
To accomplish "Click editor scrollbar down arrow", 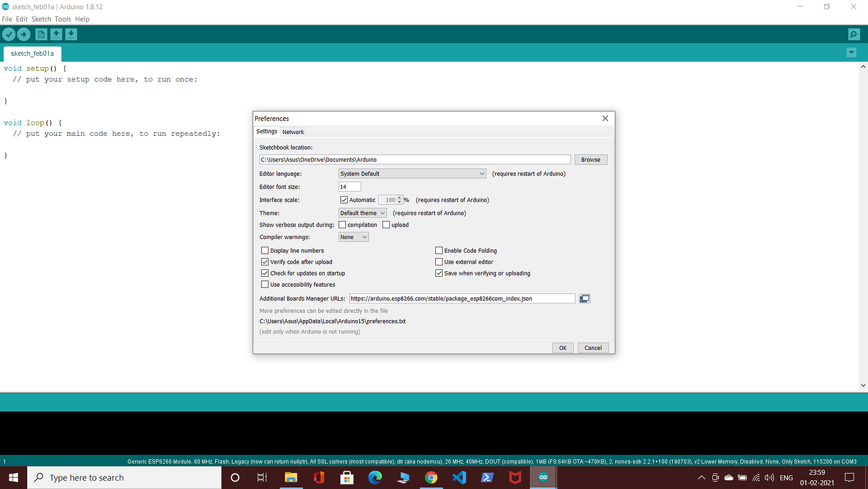I will tap(863, 385).
